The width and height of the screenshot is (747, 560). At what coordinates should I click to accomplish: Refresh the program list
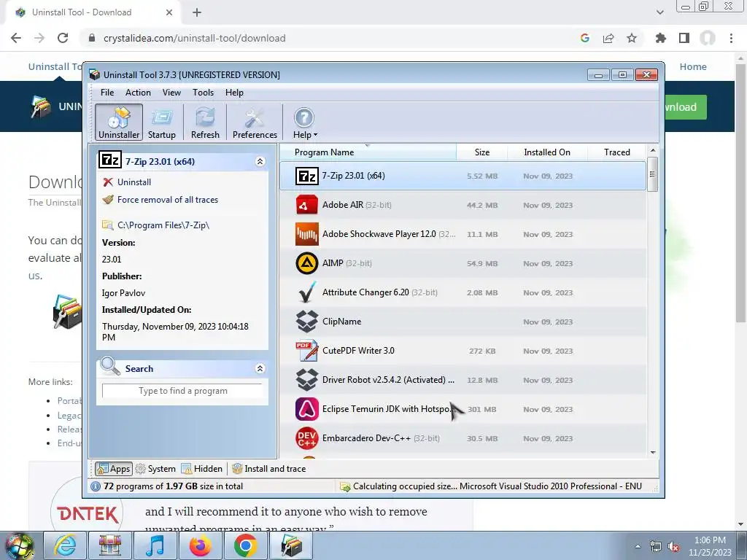coord(205,122)
